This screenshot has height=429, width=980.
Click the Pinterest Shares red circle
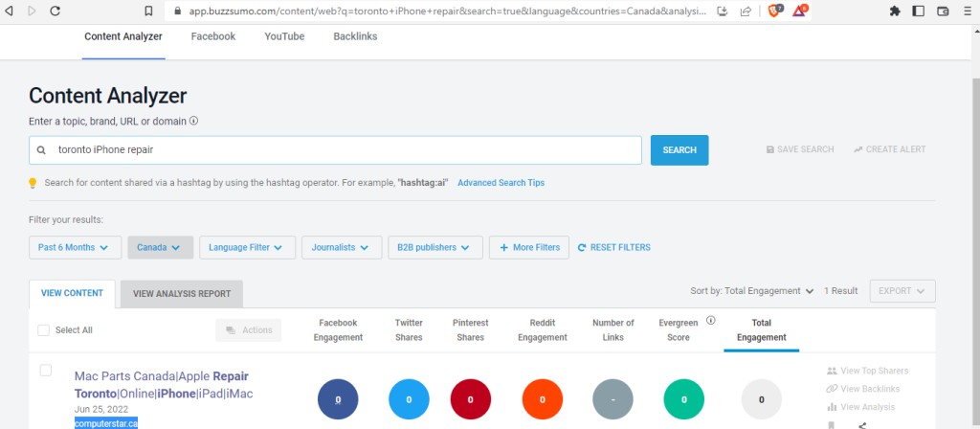471,399
